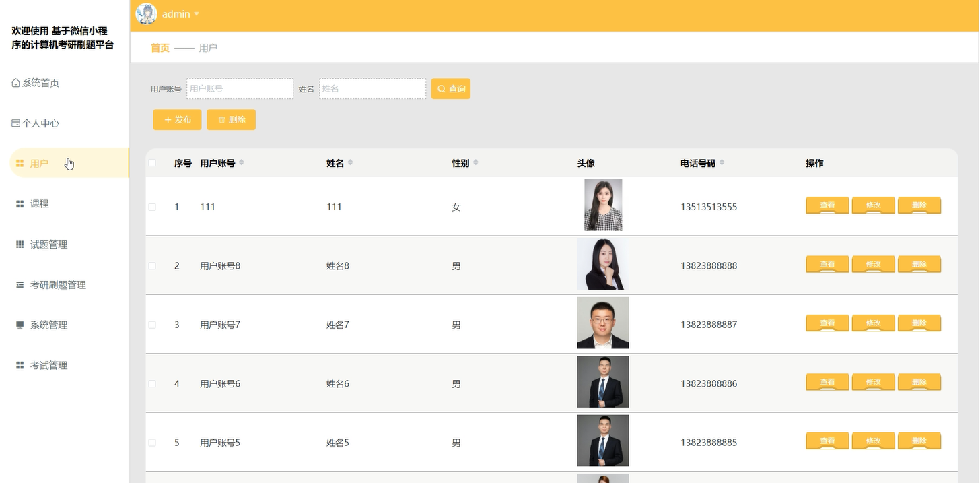Click the grid icon beside 考试管理
This screenshot has height=483, width=980.
click(20, 365)
